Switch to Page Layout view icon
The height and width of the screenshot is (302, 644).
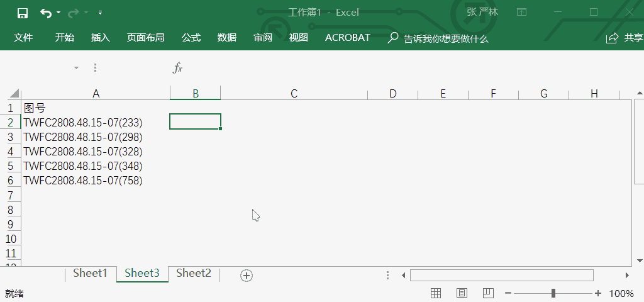point(462,293)
